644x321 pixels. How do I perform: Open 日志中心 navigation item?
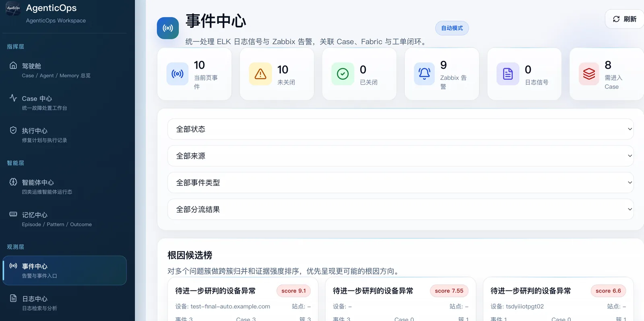click(x=64, y=303)
